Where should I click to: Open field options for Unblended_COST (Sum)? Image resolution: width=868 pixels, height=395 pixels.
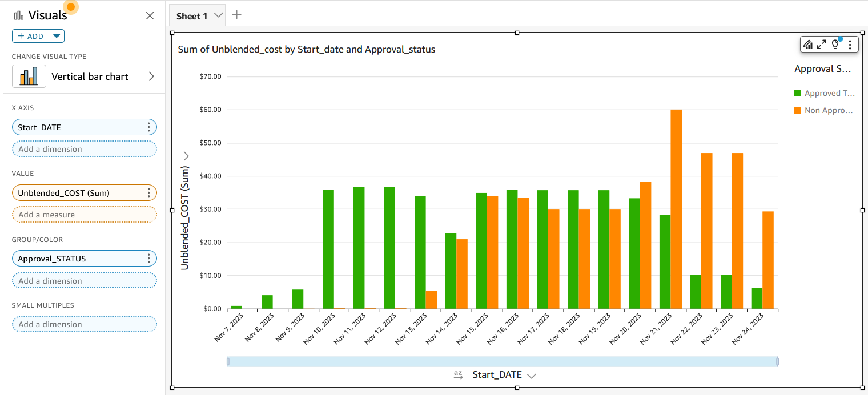pos(148,192)
